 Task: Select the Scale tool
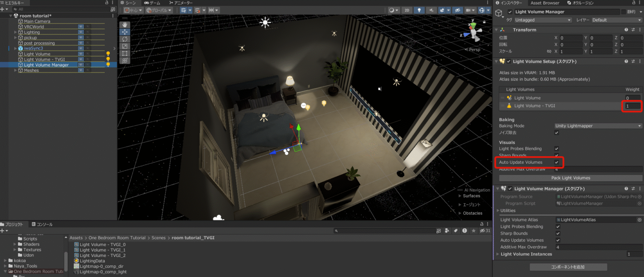pyautogui.click(x=125, y=46)
